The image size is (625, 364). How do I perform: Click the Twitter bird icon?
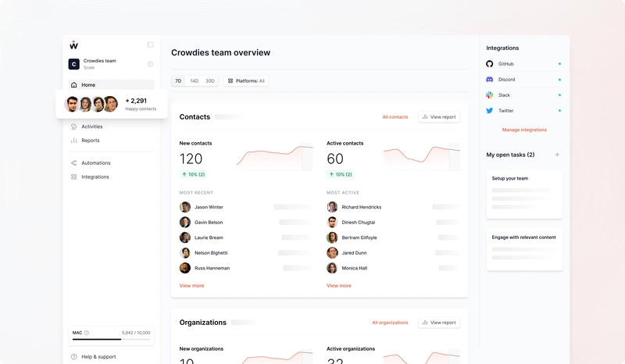490,111
